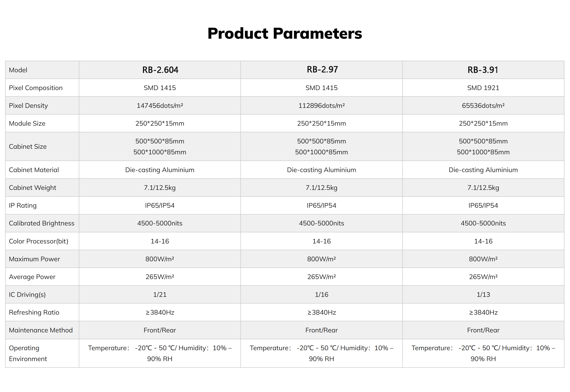Click the Cabinet Size row label
The image size is (570, 392).
(x=28, y=147)
